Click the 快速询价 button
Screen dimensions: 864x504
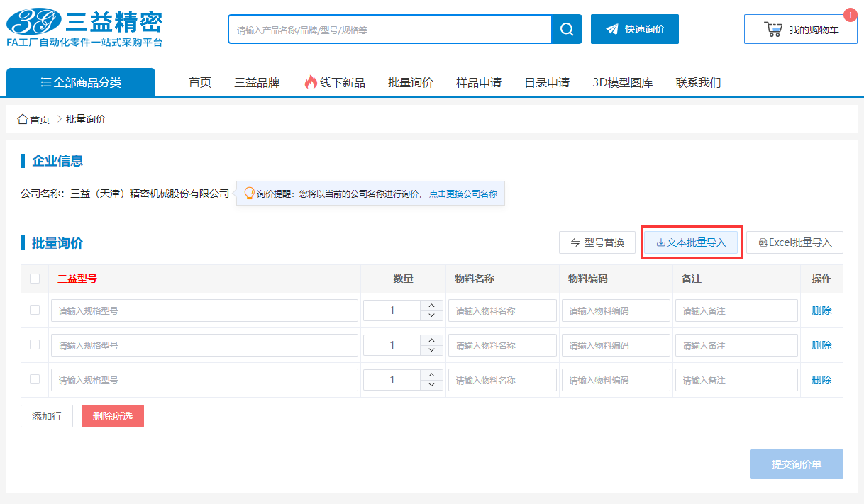click(635, 29)
